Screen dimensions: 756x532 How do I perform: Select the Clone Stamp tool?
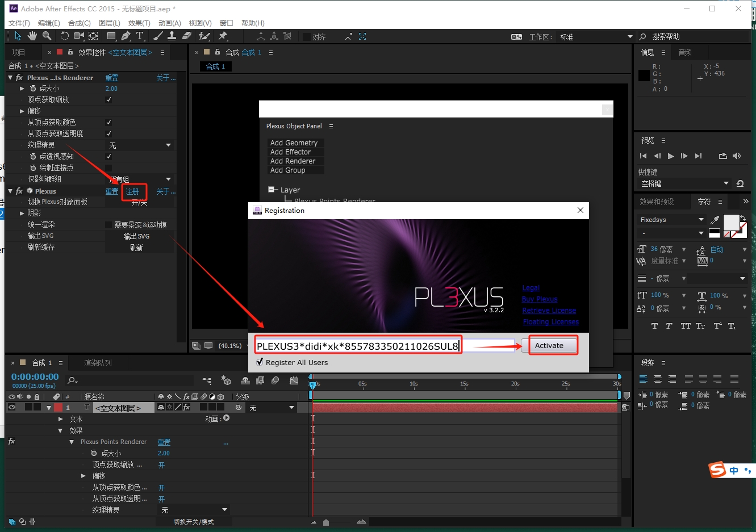click(x=172, y=36)
